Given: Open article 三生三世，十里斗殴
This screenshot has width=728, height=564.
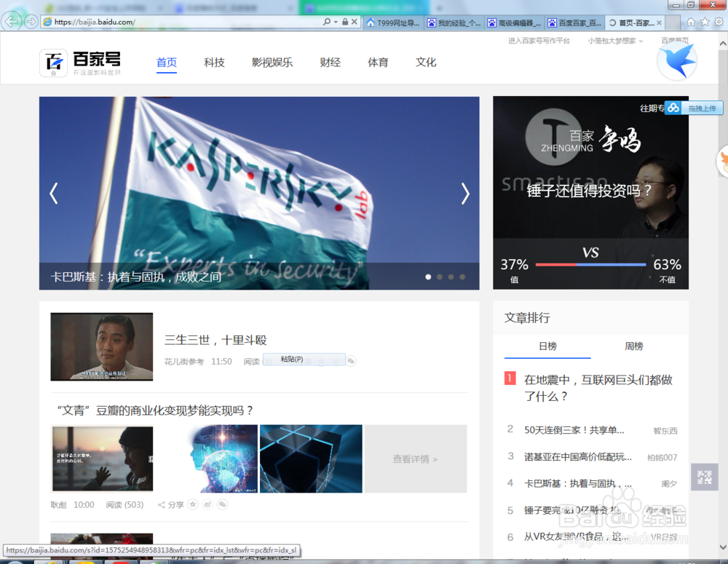Looking at the screenshot, I should 216,341.
